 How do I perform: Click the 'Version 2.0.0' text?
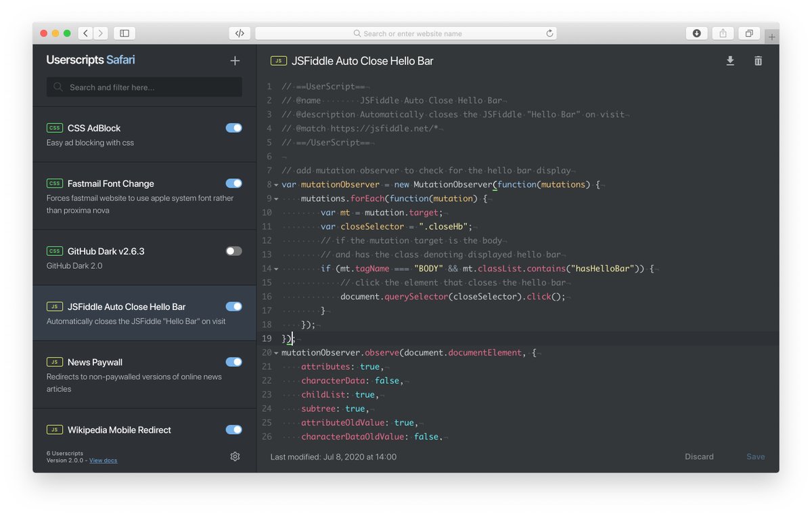tap(65, 460)
